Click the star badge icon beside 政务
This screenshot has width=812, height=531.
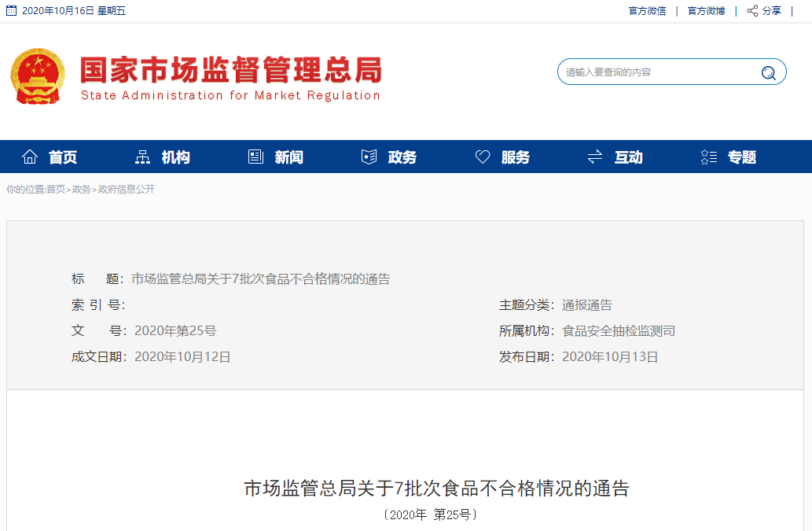369,157
